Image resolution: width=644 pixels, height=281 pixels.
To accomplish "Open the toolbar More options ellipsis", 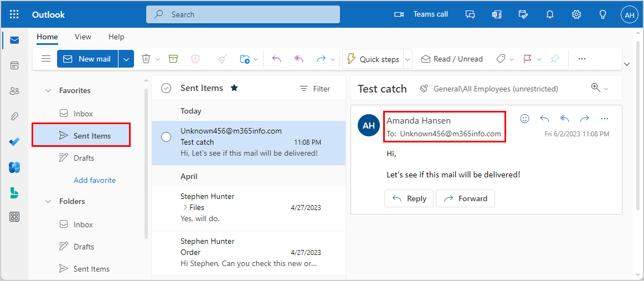I will click(581, 59).
